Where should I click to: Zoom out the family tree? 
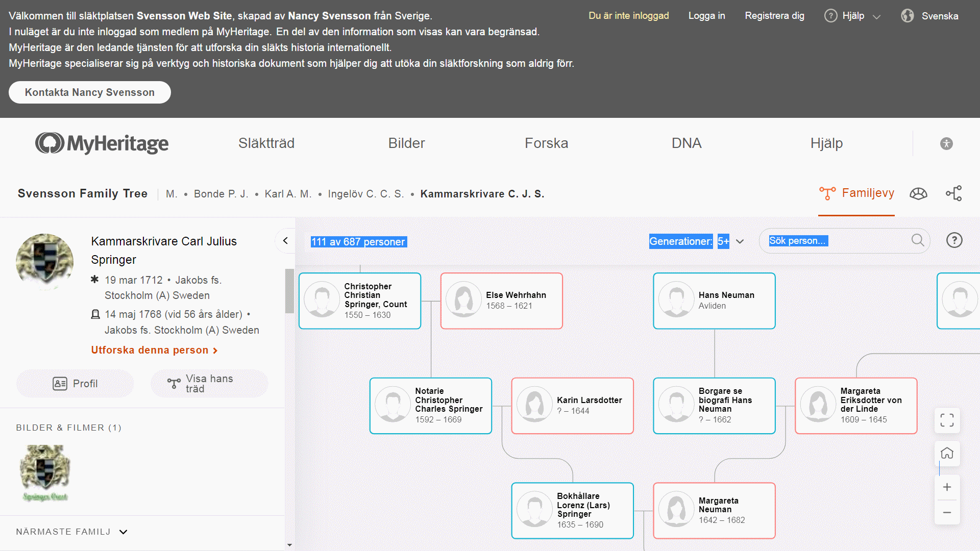pos(947,512)
